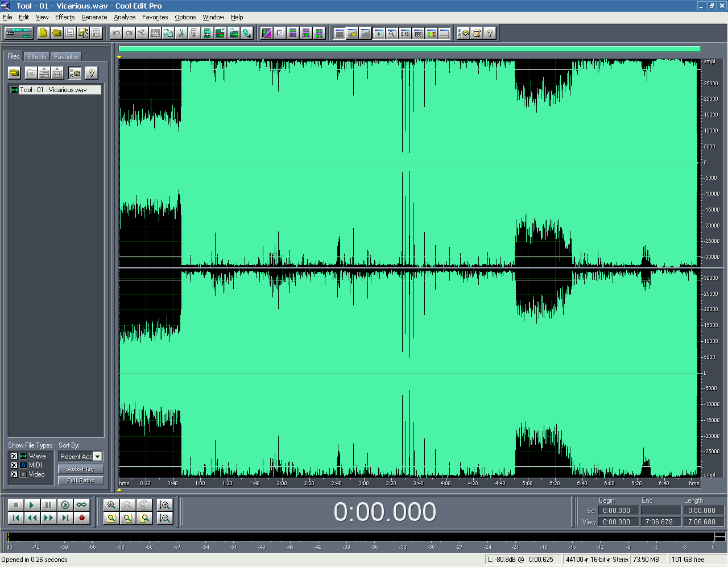Click the level meter bar at the -30 dB mark
The image size is (728, 567).
point(431,537)
